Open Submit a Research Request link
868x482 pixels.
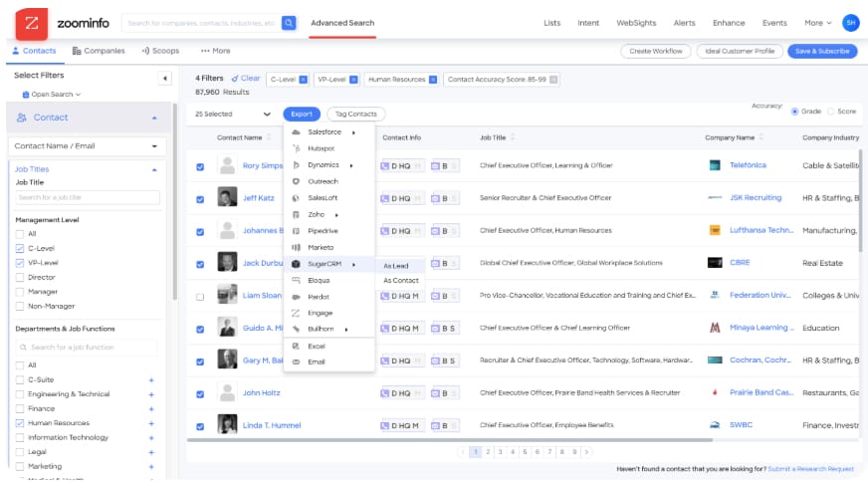pos(810,468)
